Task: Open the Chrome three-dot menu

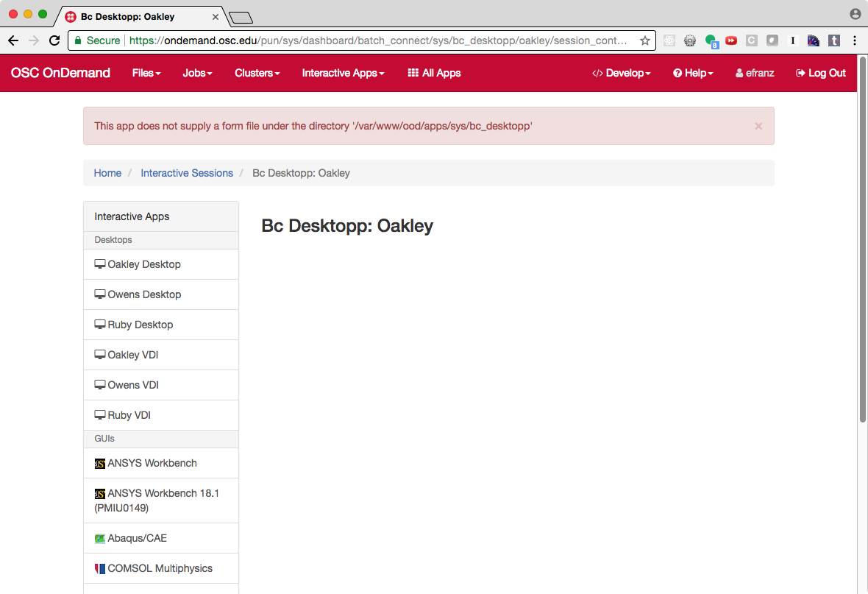Action: (x=855, y=40)
